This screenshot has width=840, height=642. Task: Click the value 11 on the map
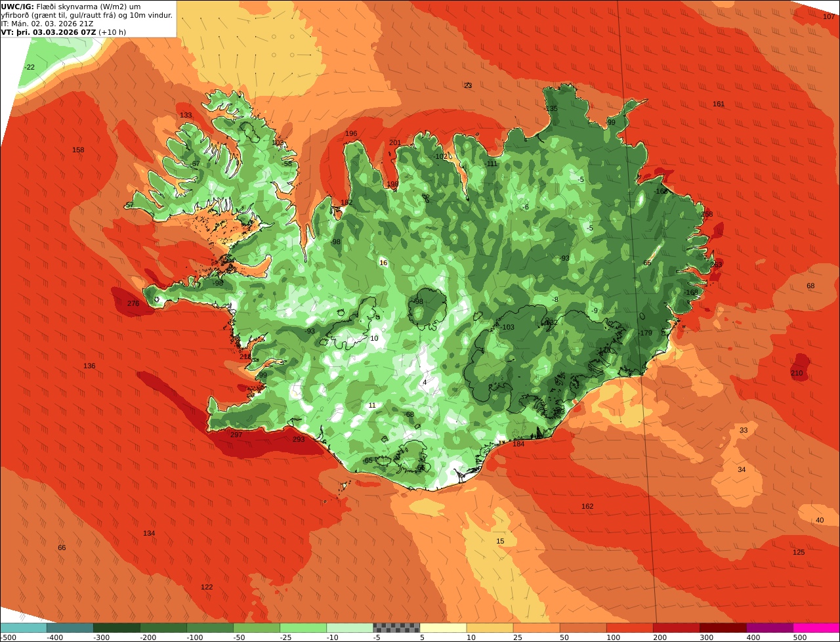[372, 405]
